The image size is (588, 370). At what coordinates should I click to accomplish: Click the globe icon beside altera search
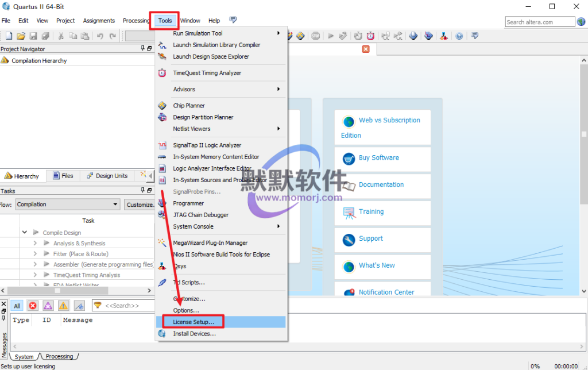click(581, 22)
